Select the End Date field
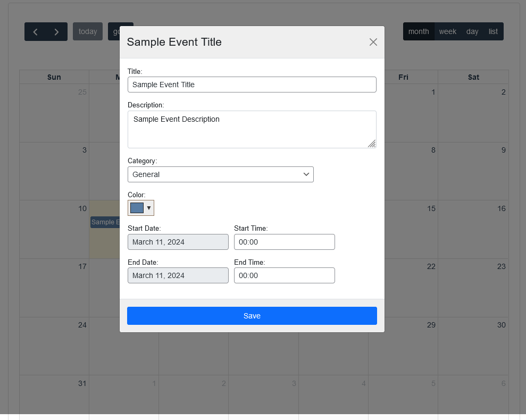This screenshot has width=526, height=420. (178, 275)
